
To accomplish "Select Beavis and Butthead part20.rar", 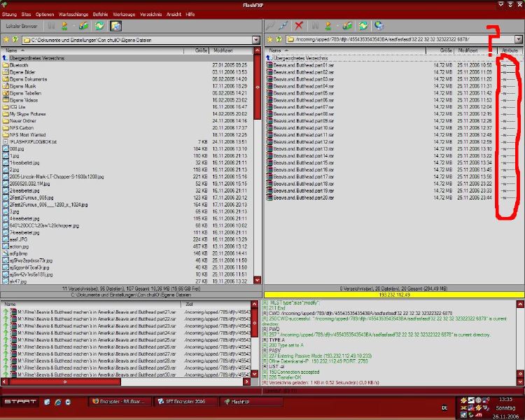I will point(303,197).
